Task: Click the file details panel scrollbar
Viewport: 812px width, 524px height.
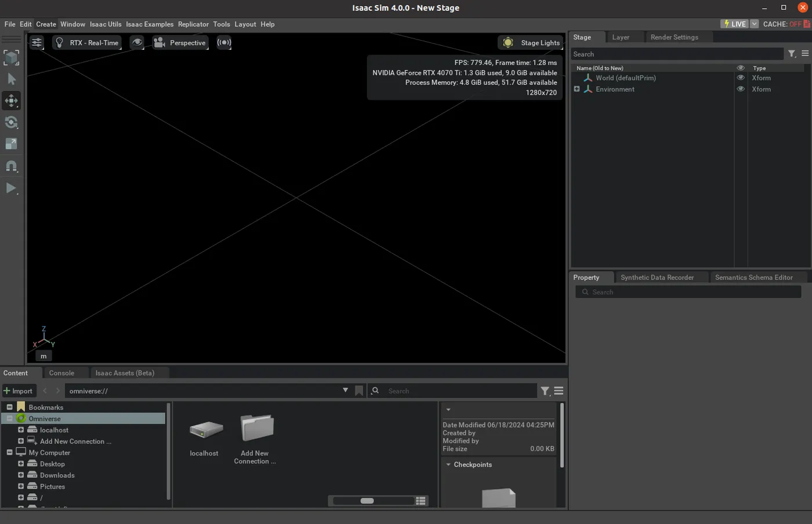Action: (561, 435)
